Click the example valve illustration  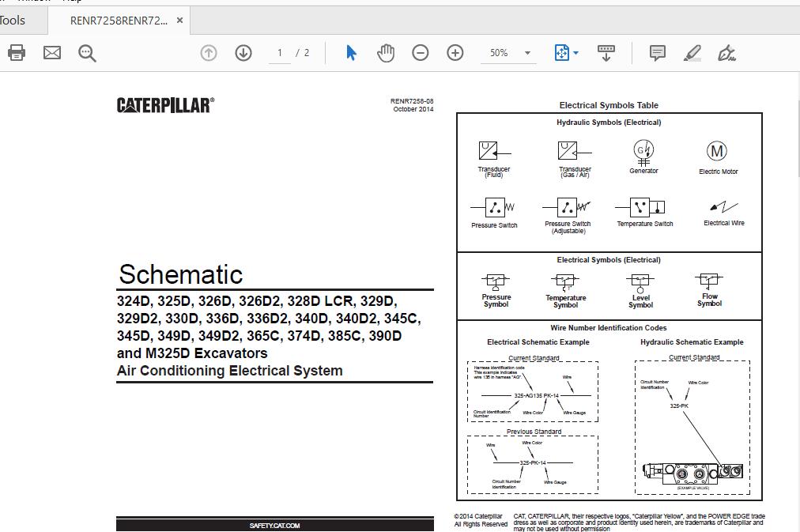[692, 474]
